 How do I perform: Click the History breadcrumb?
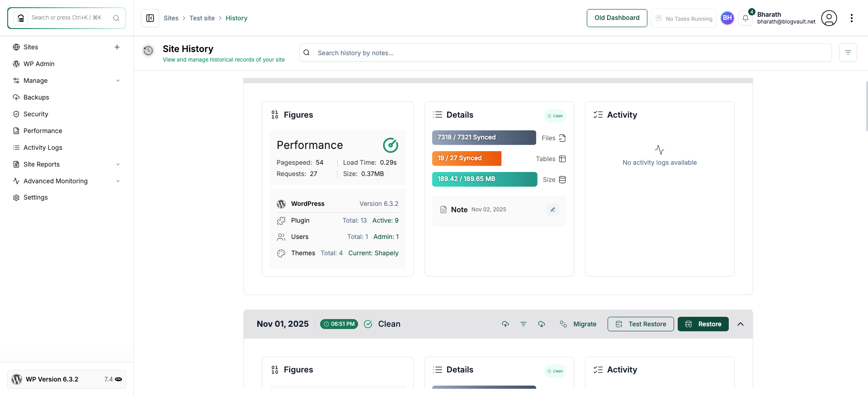[236, 18]
